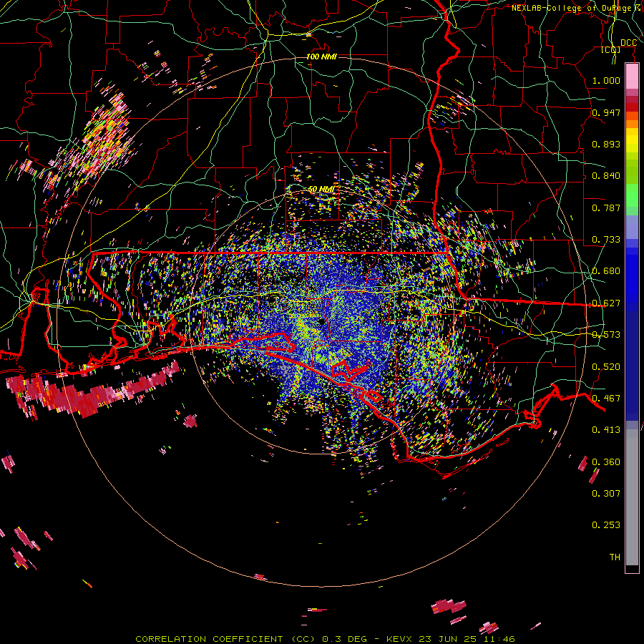Click the 0.573 legend value

pyautogui.click(x=606, y=335)
